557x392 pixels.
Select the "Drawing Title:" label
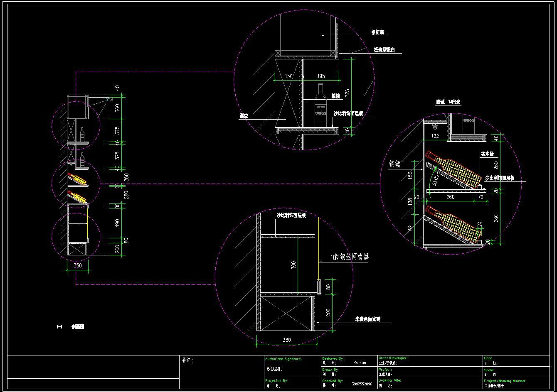pyautogui.click(x=389, y=380)
